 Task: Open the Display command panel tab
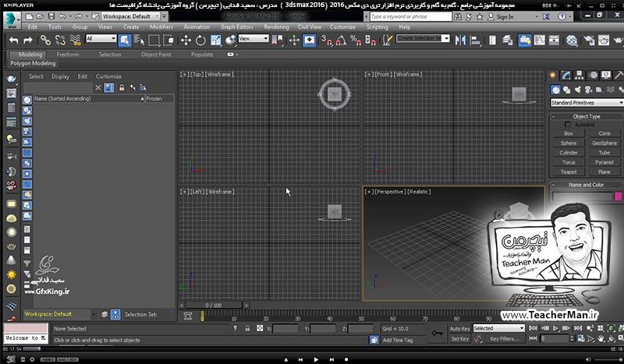point(606,75)
